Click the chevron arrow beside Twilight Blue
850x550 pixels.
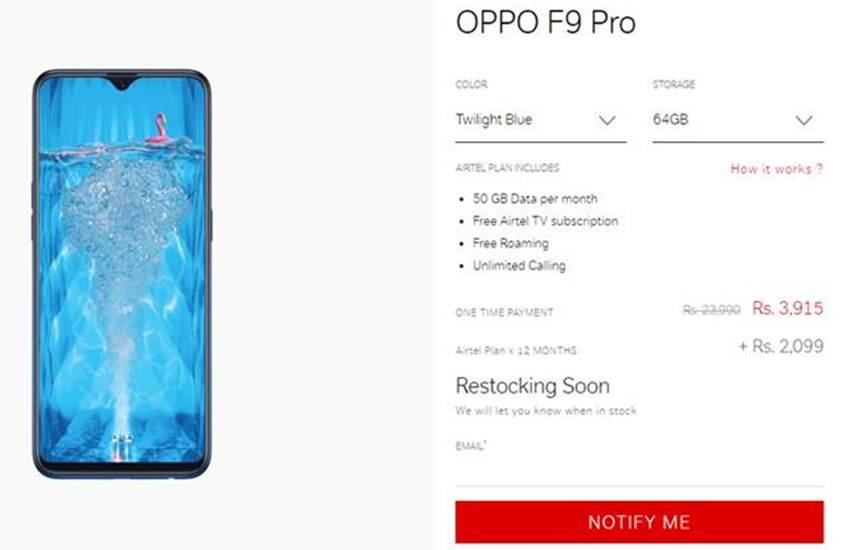tap(607, 120)
